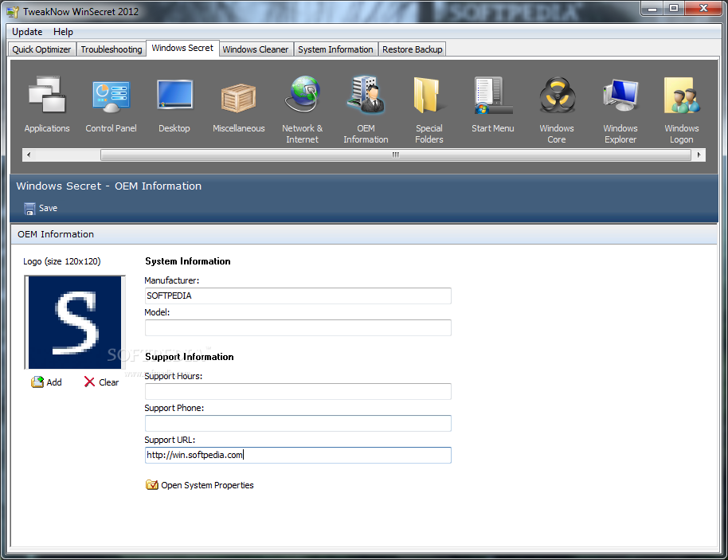Minimize the TweakNow WinSecret window

[x=652, y=8]
